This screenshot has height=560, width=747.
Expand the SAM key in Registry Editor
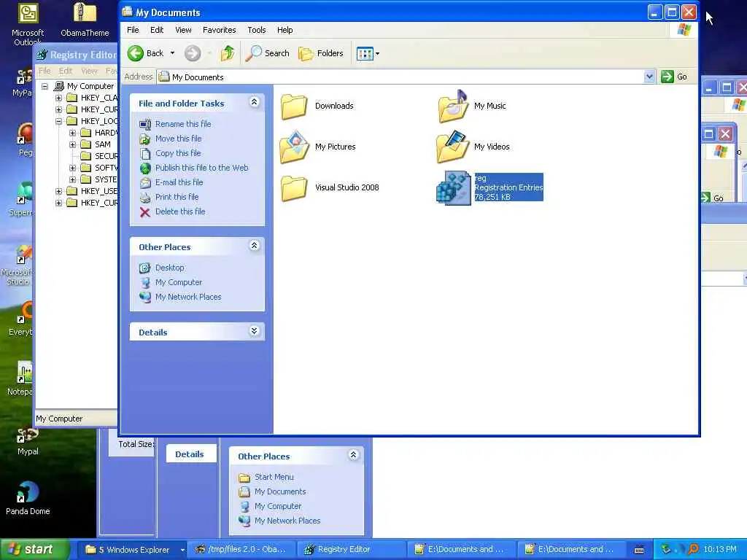click(x=72, y=145)
